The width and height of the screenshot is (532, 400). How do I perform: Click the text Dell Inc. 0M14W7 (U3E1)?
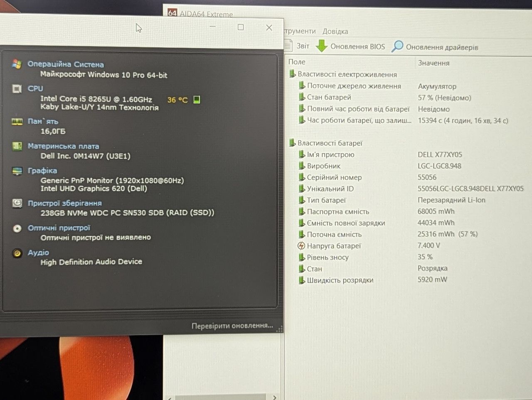86,156
